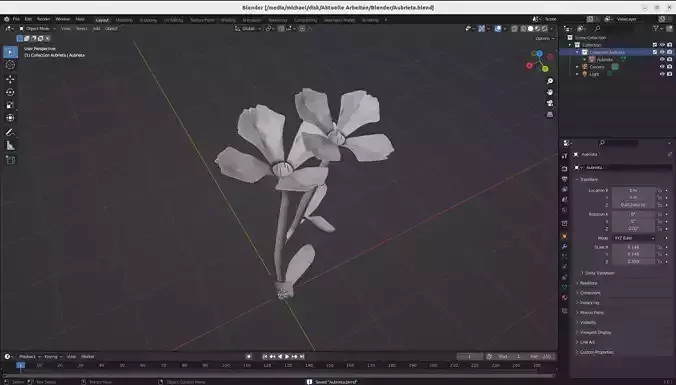Select the Move tool

coord(10,79)
